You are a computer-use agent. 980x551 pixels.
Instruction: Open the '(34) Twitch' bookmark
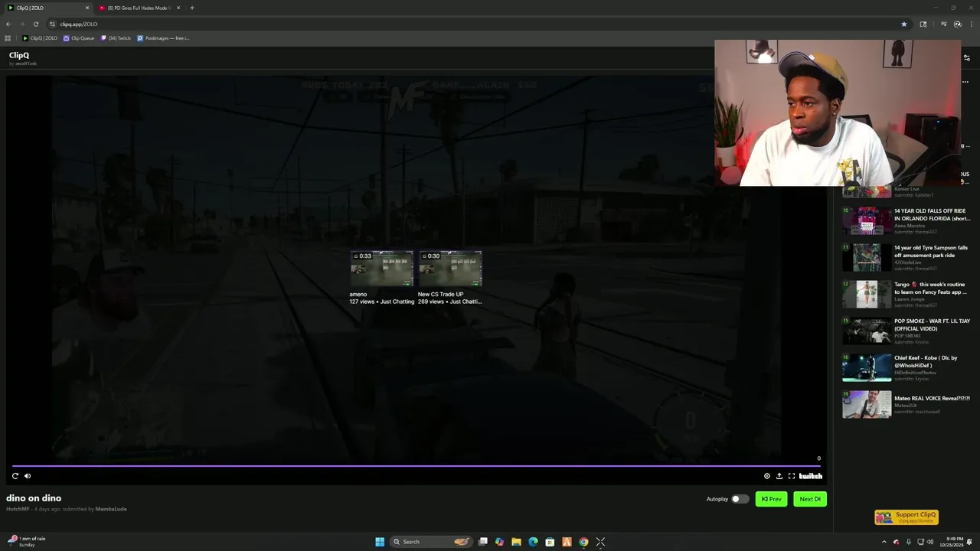tap(116, 38)
